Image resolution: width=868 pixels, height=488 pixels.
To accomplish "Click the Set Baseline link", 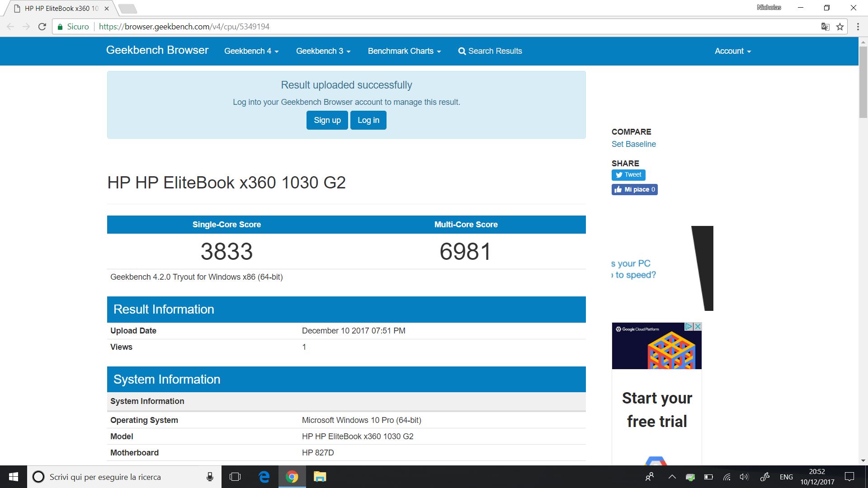I will pos(633,144).
